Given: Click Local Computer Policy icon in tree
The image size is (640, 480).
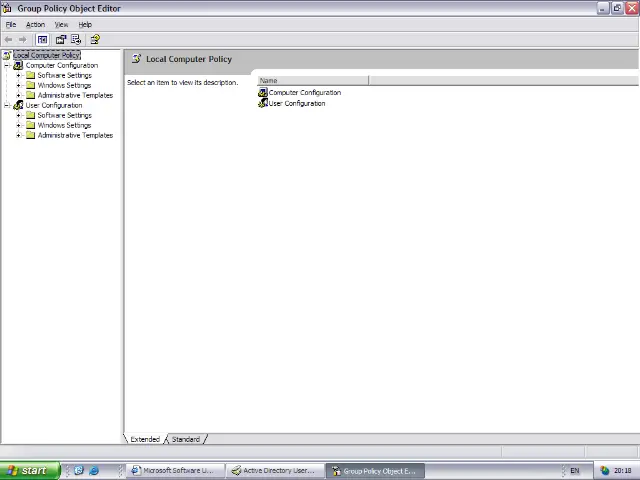Looking at the screenshot, I should click(7, 55).
